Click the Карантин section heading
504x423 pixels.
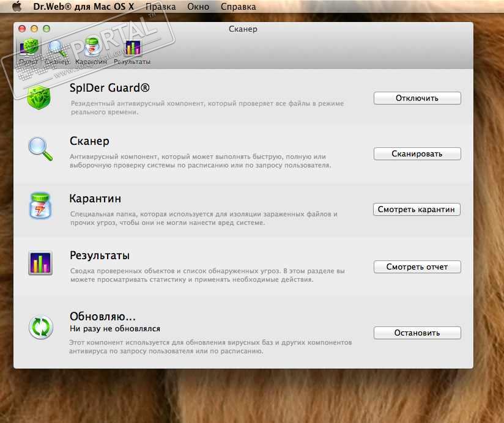pos(95,199)
